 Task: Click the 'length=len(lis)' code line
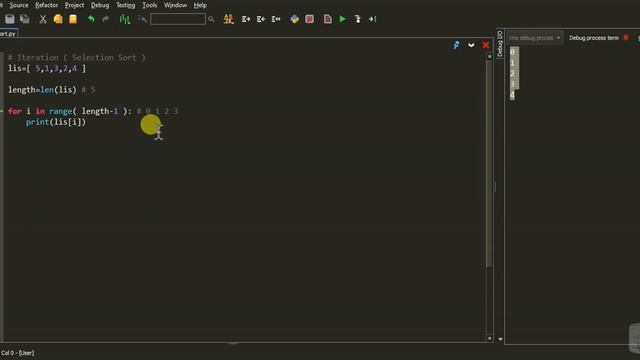tap(42, 90)
